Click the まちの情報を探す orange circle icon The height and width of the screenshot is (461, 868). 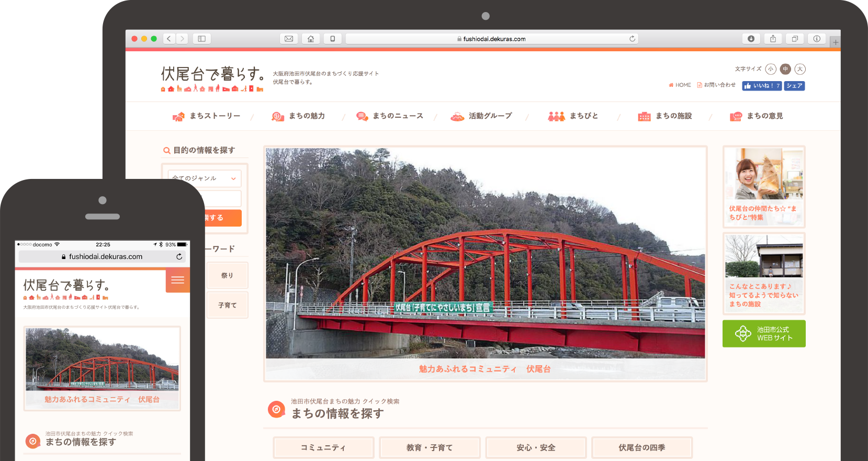click(x=276, y=409)
